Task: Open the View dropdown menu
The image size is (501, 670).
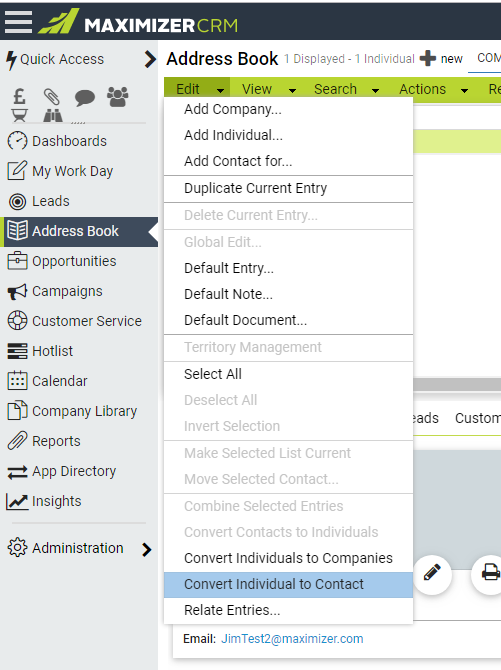Action: point(269,89)
